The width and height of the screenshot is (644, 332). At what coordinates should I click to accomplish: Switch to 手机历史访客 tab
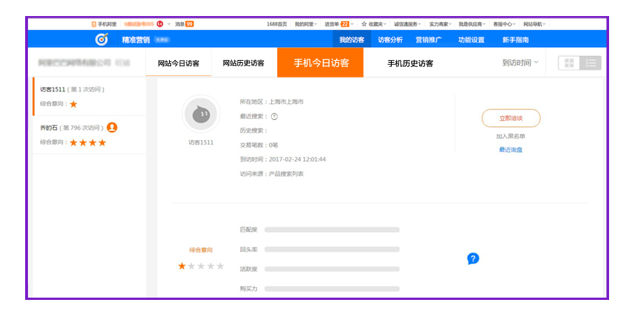[x=410, y=63]
